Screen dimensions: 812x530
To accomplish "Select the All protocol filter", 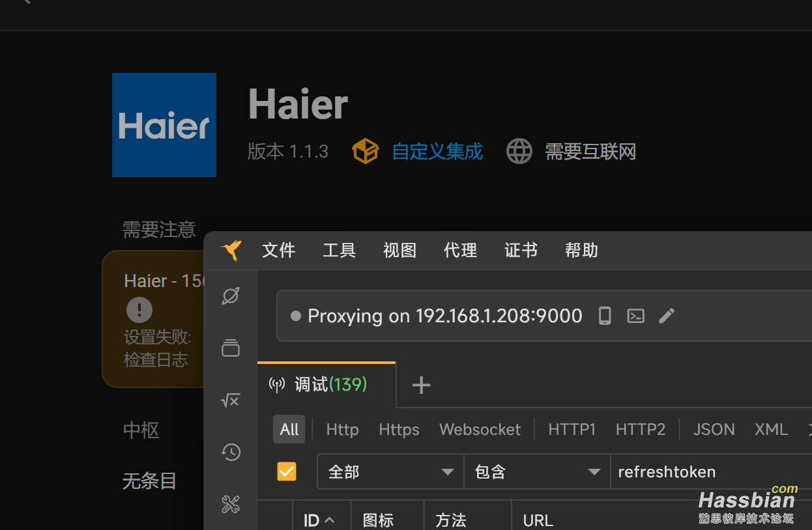I will [x=289, y=430].
